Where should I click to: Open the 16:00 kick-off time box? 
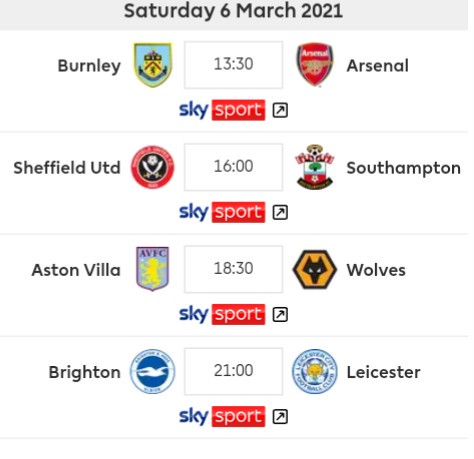233,167
